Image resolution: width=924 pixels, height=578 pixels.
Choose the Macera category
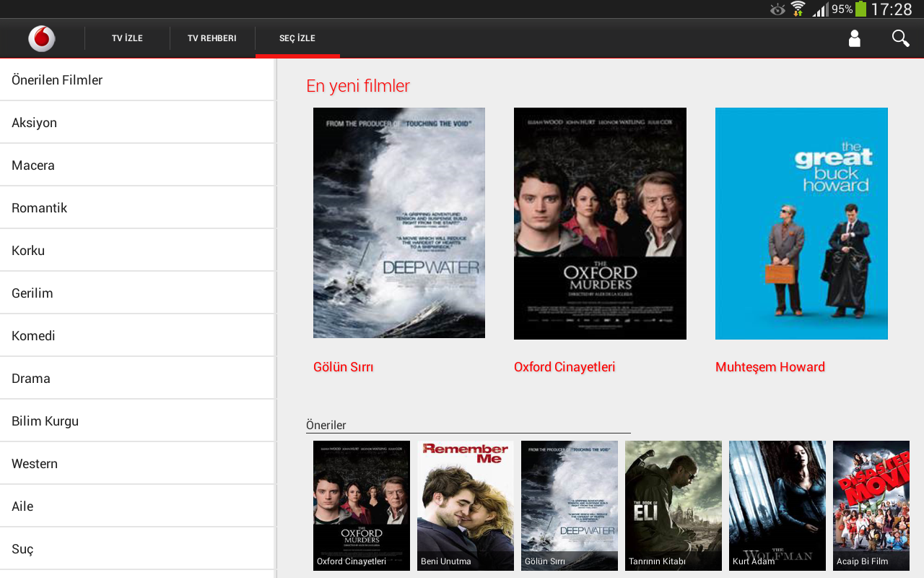point(138,165)
